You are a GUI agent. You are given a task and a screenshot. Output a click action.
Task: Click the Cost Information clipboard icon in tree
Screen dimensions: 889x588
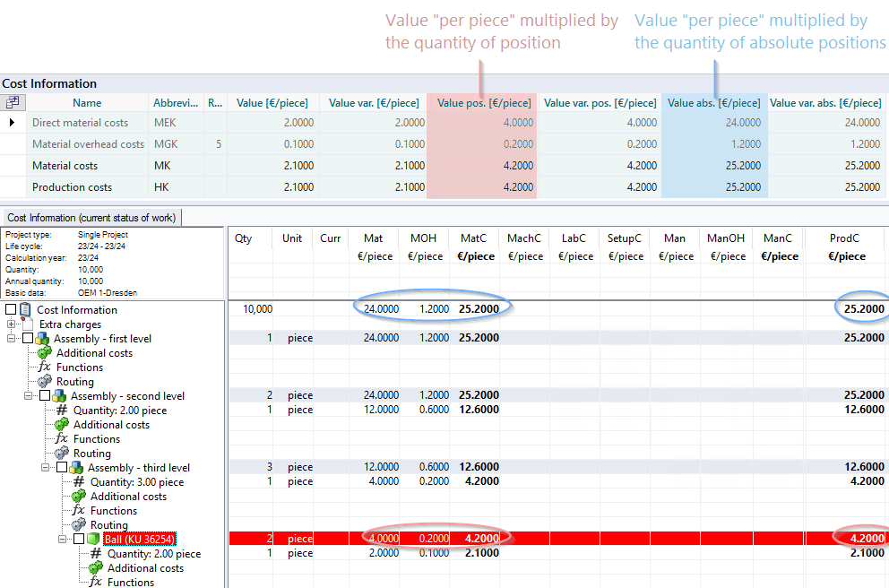click(25, 310)
